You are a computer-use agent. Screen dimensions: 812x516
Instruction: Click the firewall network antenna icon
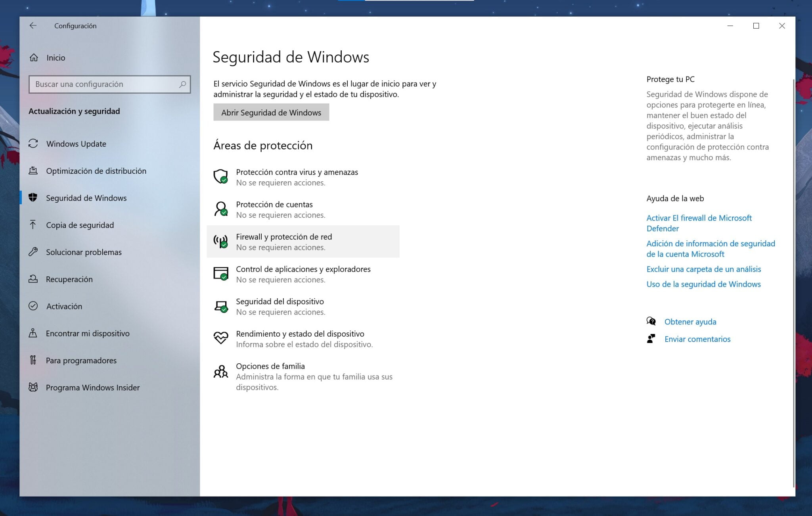point(220,241)
